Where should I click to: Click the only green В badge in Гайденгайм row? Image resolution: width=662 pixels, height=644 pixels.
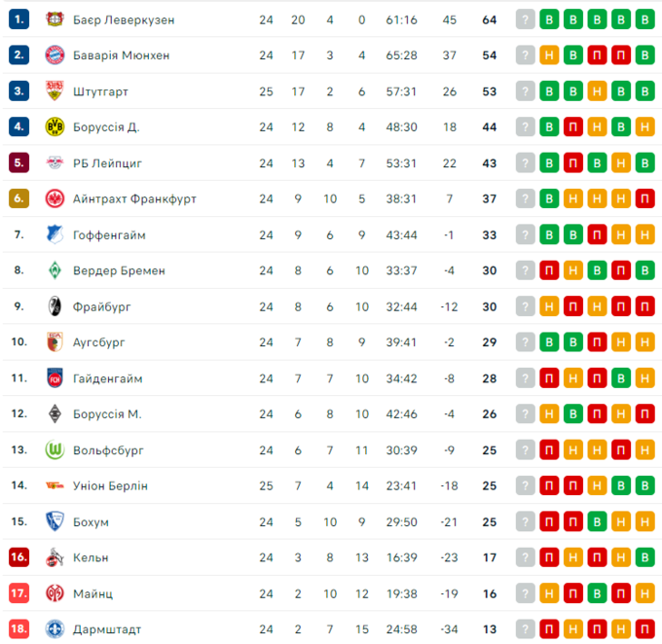(620, 378)
